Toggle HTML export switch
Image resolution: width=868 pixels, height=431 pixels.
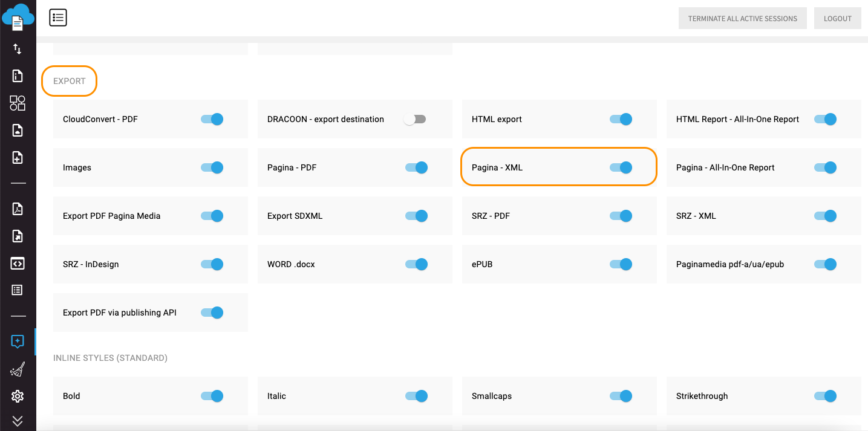tap(621, 119)
